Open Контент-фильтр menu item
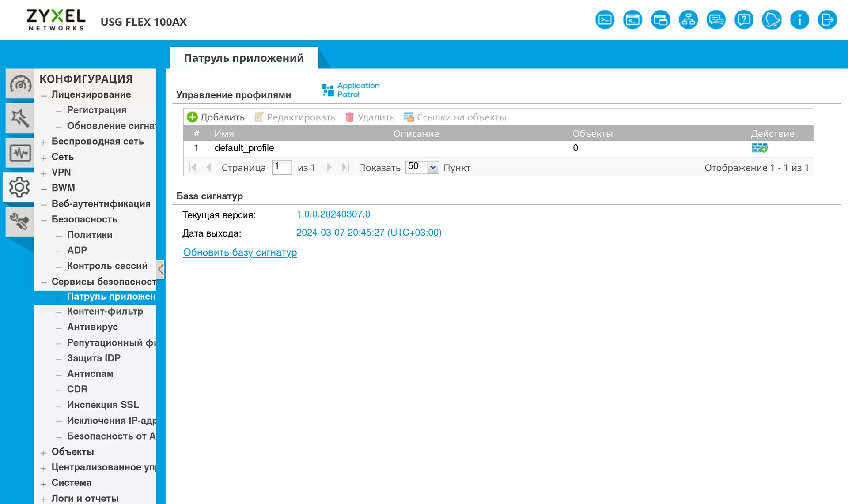The image size is (848, 504). [x=105, y=311]
